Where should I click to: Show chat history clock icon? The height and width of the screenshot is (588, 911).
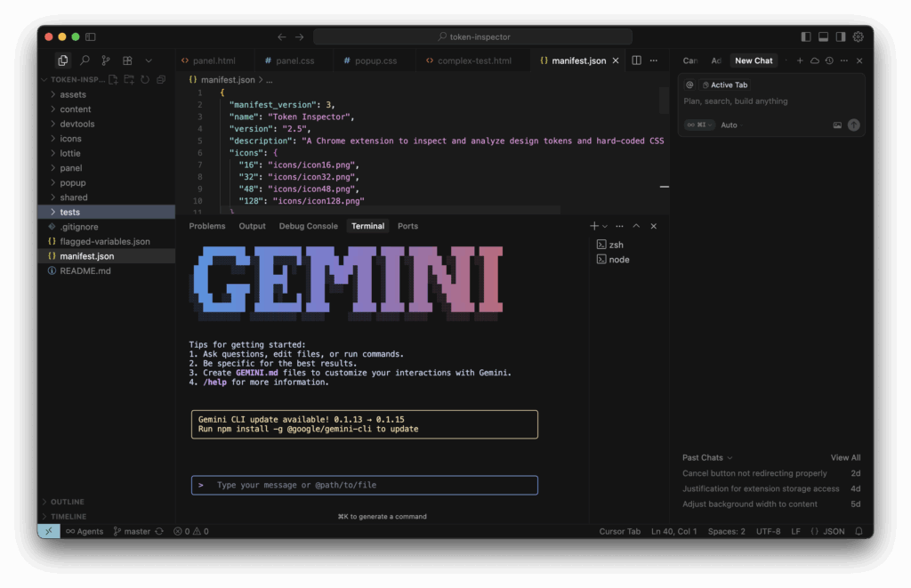click(x=829, y=60)
